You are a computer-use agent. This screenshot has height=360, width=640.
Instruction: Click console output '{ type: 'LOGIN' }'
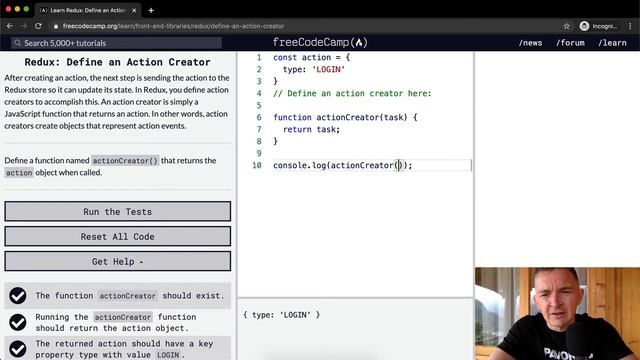tap(282, 315)
